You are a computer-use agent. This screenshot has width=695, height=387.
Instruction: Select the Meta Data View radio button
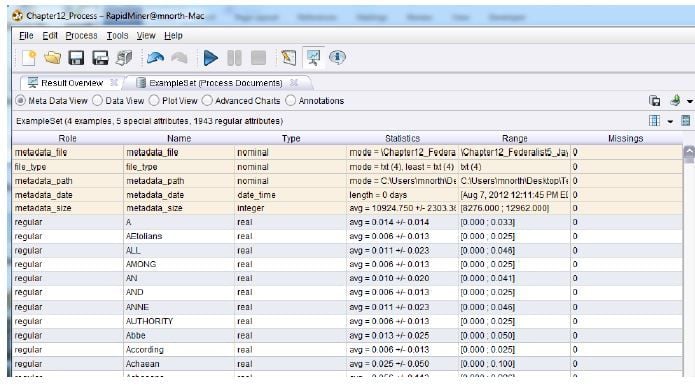click(20, 101)
